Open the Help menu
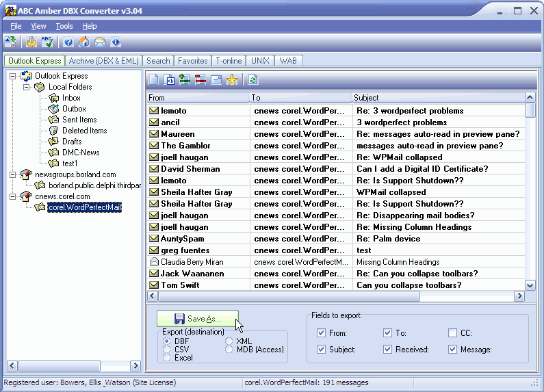 [x=90, y=26]
